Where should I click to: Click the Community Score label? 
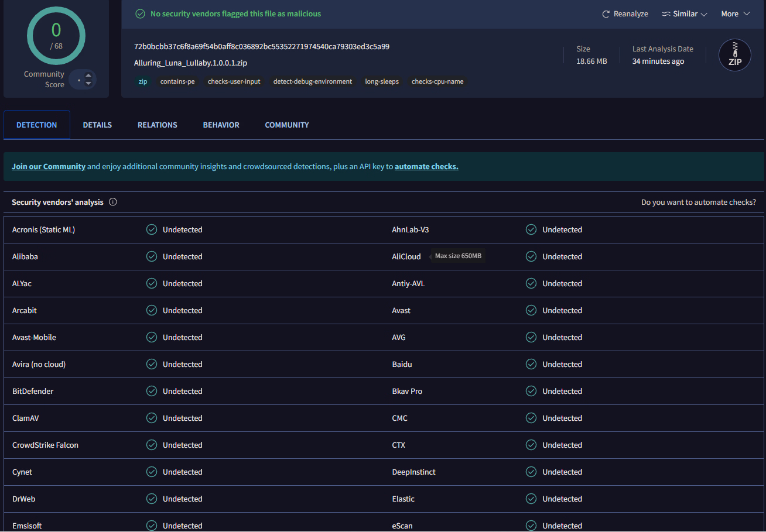(x=44, y=79)
